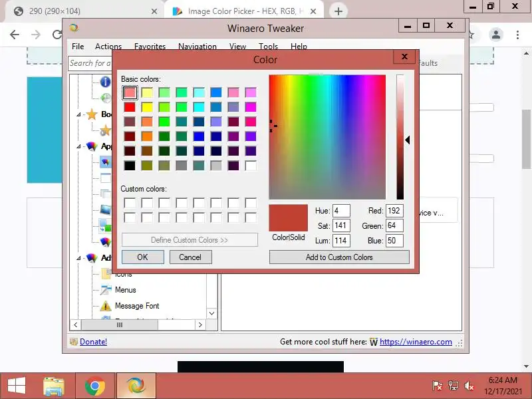
Task: Click the Winaero logo in title bar
Action: (x=74, y=28)
